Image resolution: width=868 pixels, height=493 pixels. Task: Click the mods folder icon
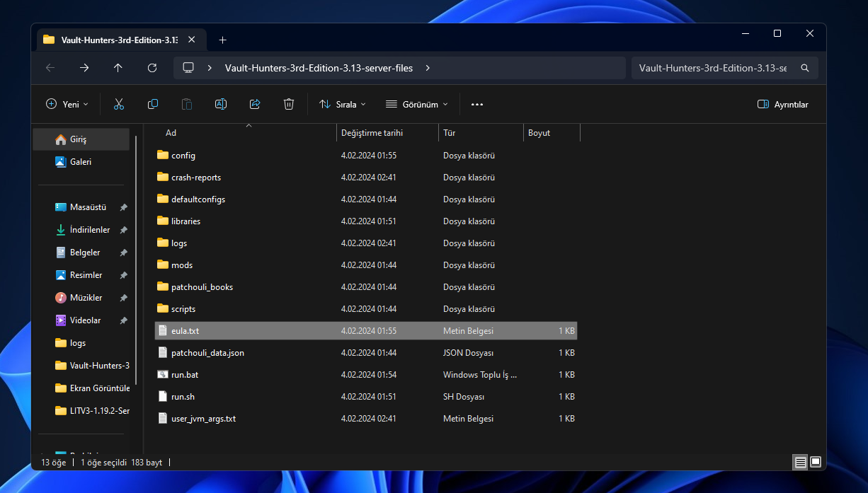[163, 265]
